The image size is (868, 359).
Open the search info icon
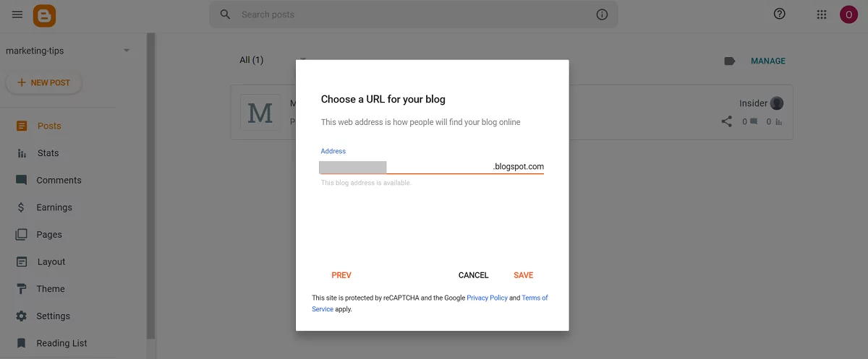[602, 14]
